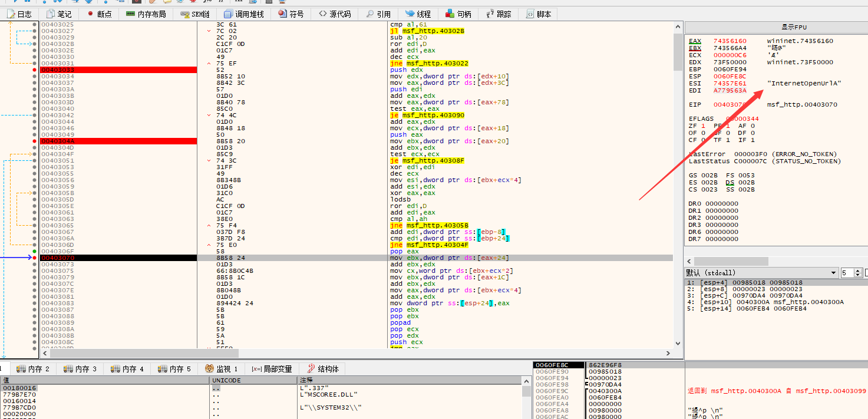This screenshot has height=419, width=868.
Task: Open the 脚本 script tab
Action: click(538, 14)
